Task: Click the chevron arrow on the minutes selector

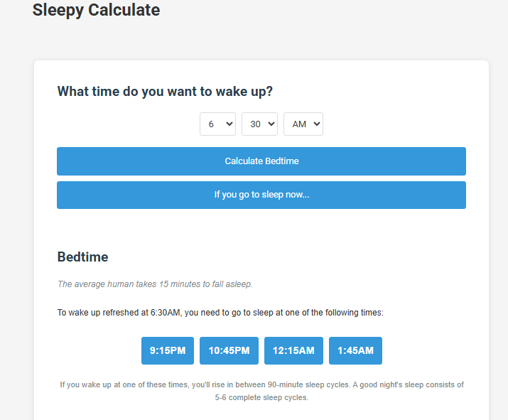Action: pyautogui.click(x=271, y=124)
